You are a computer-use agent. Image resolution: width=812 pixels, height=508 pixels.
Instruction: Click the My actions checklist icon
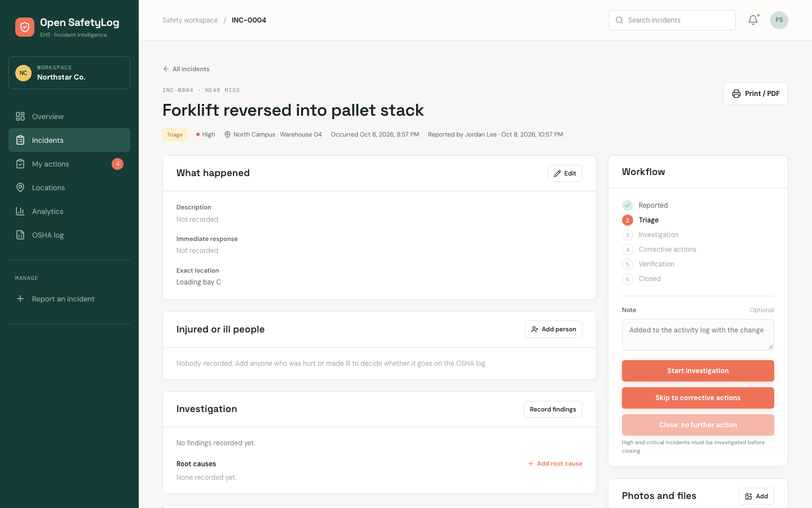click(20, 164)
